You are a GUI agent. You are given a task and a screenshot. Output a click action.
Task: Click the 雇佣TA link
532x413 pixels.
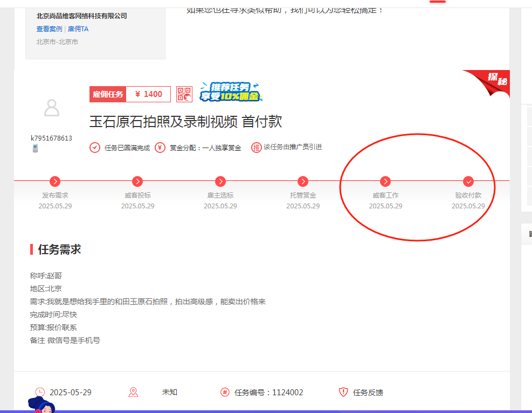[x=78, y=29]
